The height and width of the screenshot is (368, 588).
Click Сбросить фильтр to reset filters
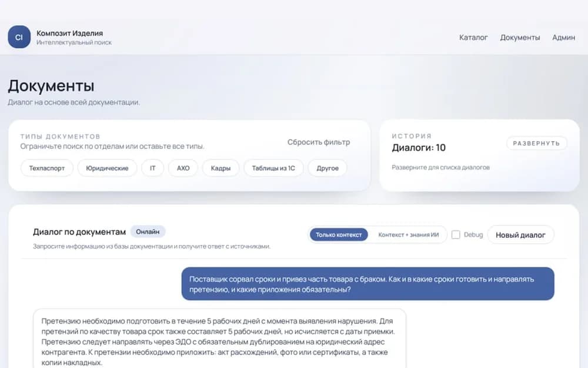coord(318,142)
